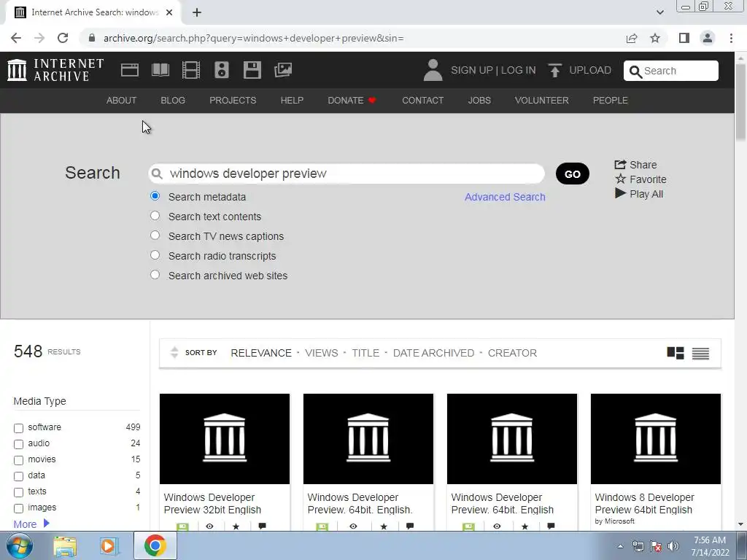
Task: Reload the page with refresh icon
Action: tap(63, 38)
